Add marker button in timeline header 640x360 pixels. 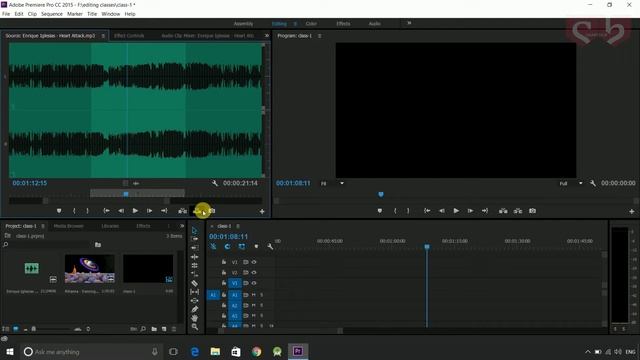256,247
